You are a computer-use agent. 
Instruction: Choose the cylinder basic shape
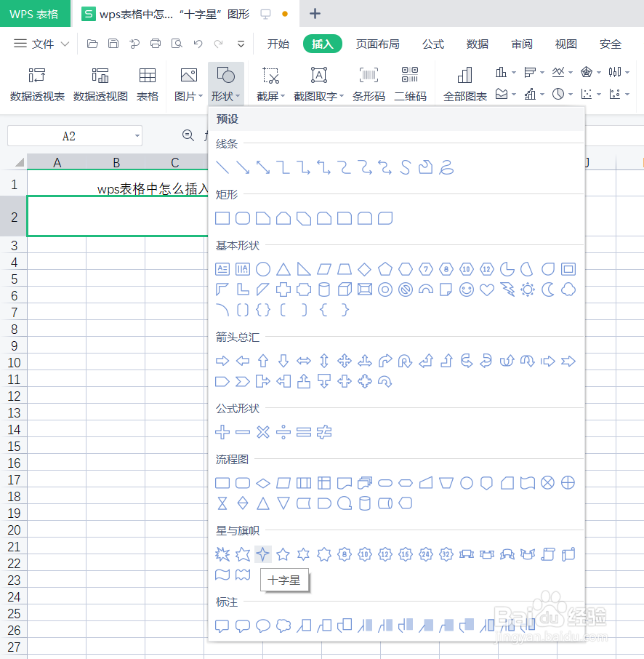(324, 289)
